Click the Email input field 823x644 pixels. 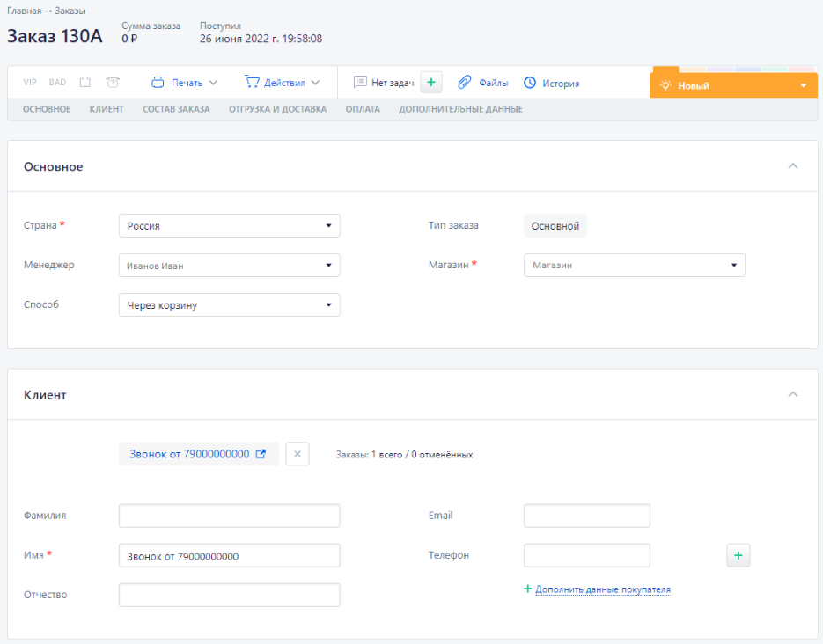coord(586,516)
